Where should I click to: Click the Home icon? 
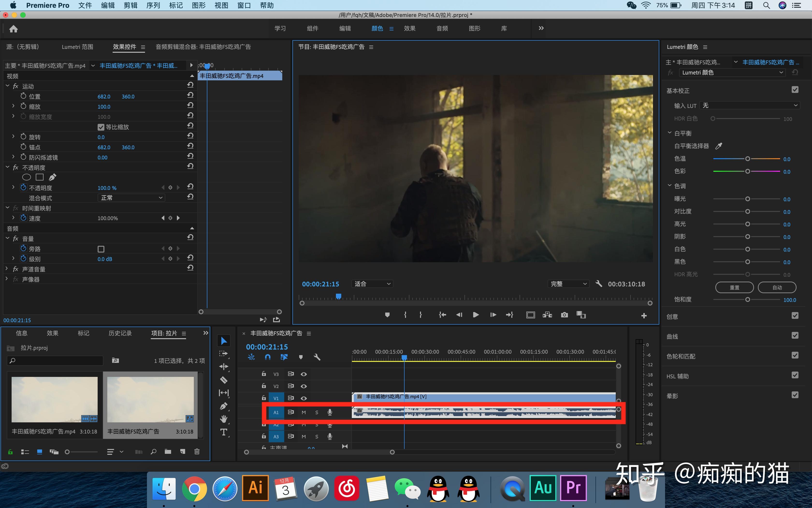14,29
